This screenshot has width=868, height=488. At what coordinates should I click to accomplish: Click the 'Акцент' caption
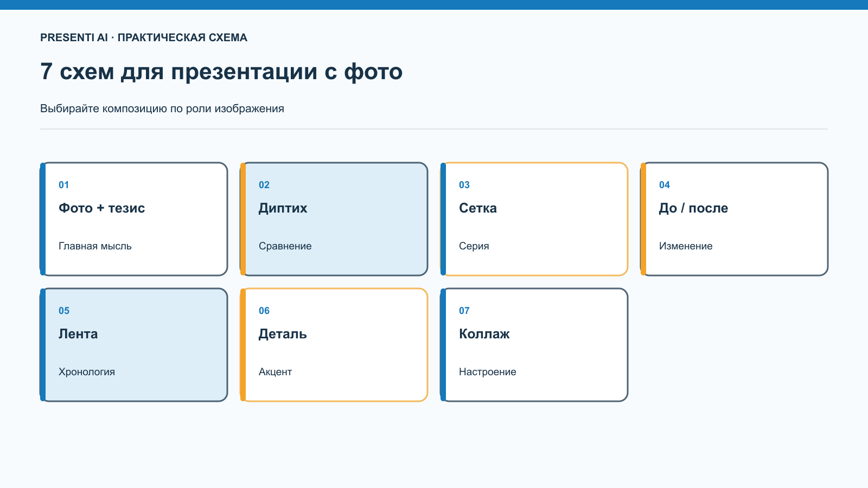click(275, 372)
